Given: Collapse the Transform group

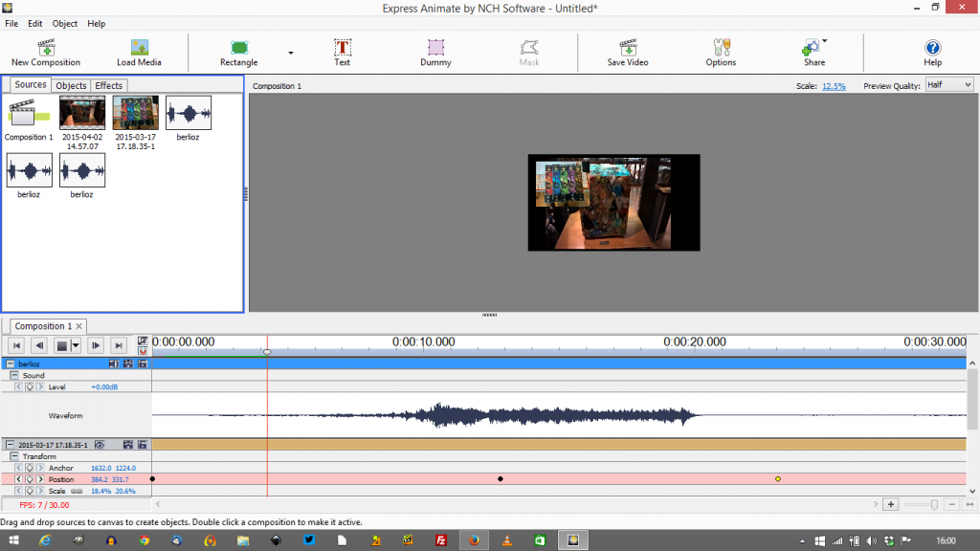Looking at the screenshot, I should (x=12, y=456).
